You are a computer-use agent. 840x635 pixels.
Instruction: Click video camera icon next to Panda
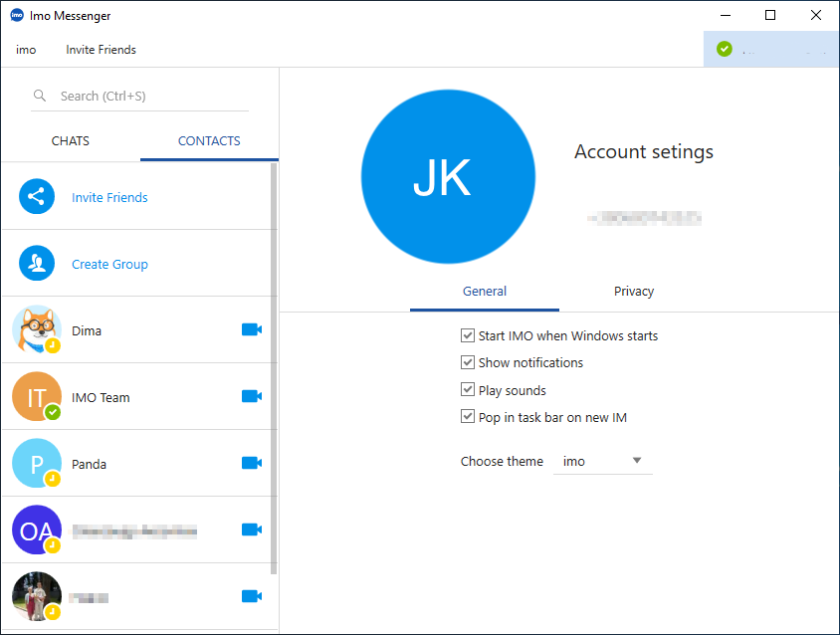pyautogui.click(x=252, y=463)
